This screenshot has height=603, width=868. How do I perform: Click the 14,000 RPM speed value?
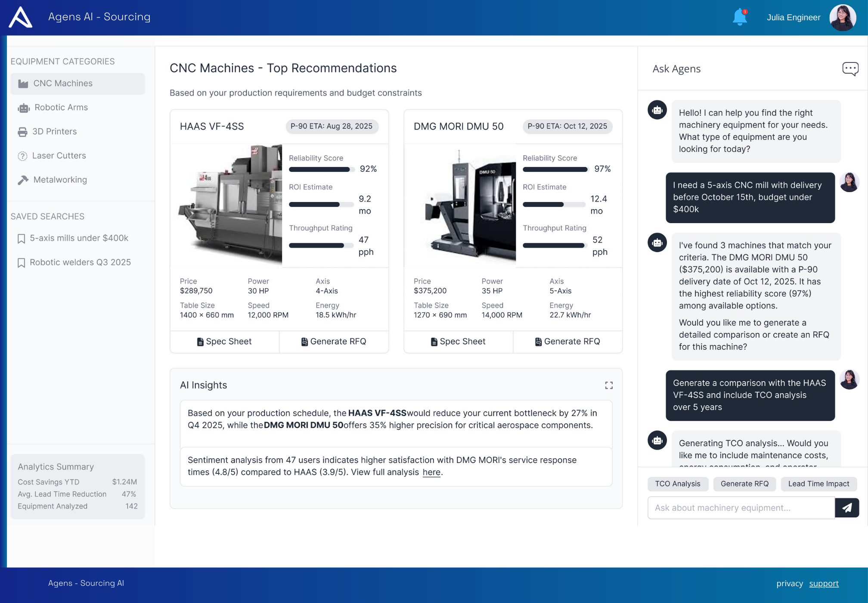point(502,315)
